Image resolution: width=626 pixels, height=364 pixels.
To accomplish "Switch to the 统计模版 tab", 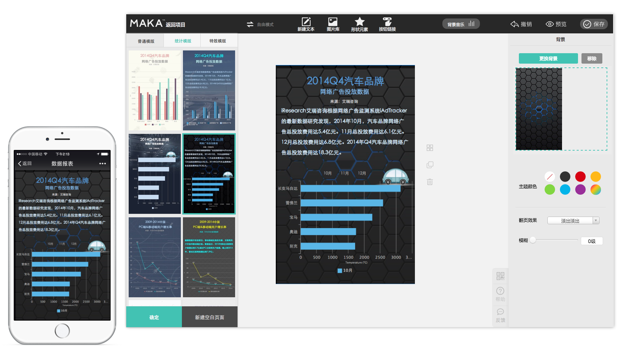I will [x=183, y=41].
